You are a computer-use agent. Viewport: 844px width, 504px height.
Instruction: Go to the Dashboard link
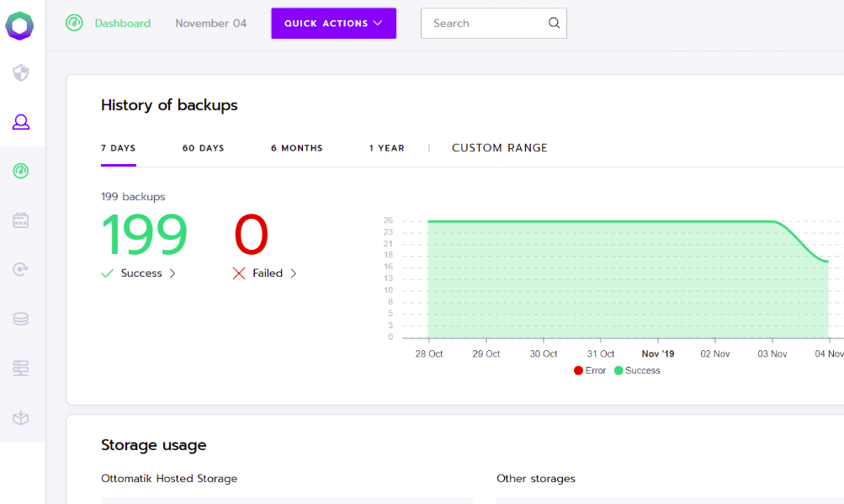pyautogui.click(x=123, y=24)
